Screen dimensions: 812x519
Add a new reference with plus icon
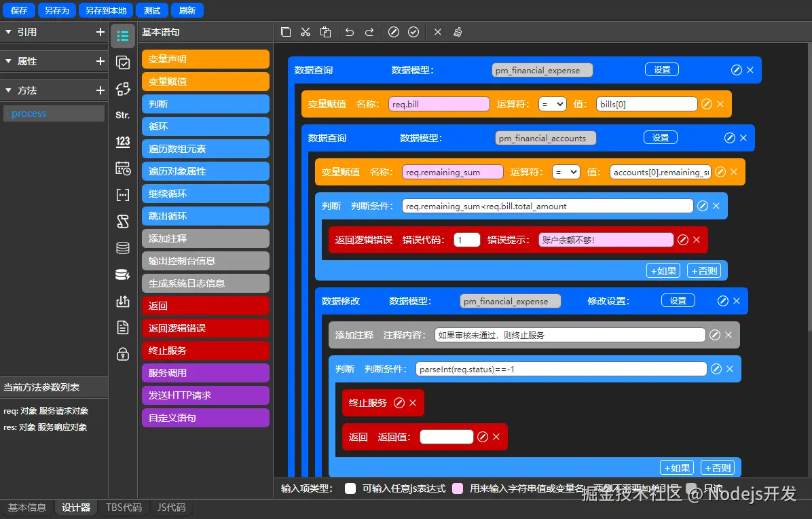click(x=100, y=32)
